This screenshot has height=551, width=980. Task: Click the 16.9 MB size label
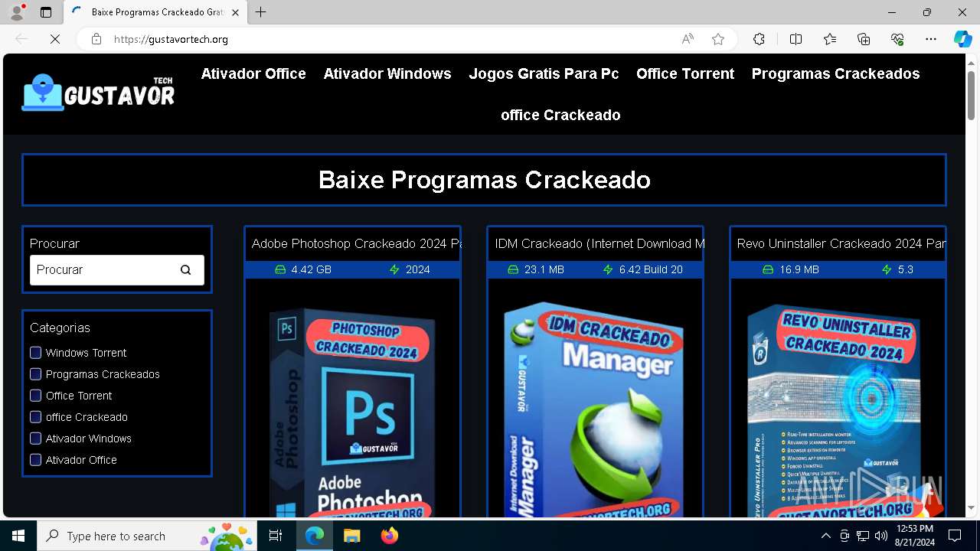click(799, 269)
